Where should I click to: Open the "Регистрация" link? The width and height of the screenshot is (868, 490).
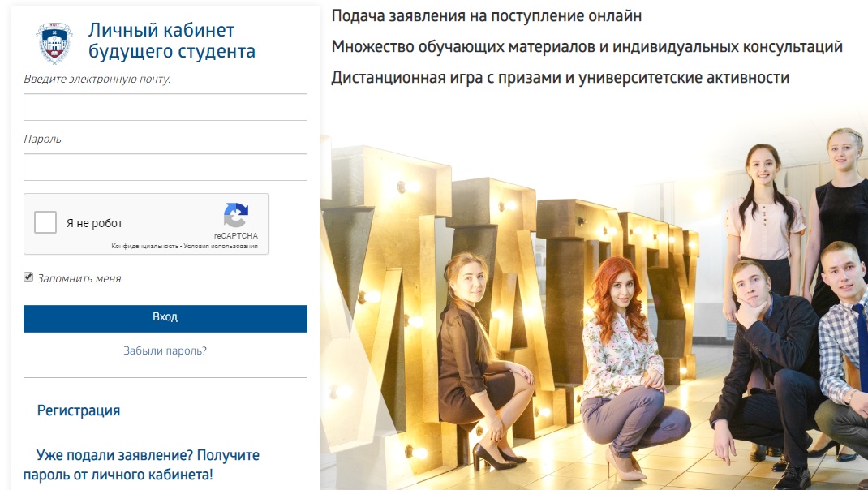79,410
